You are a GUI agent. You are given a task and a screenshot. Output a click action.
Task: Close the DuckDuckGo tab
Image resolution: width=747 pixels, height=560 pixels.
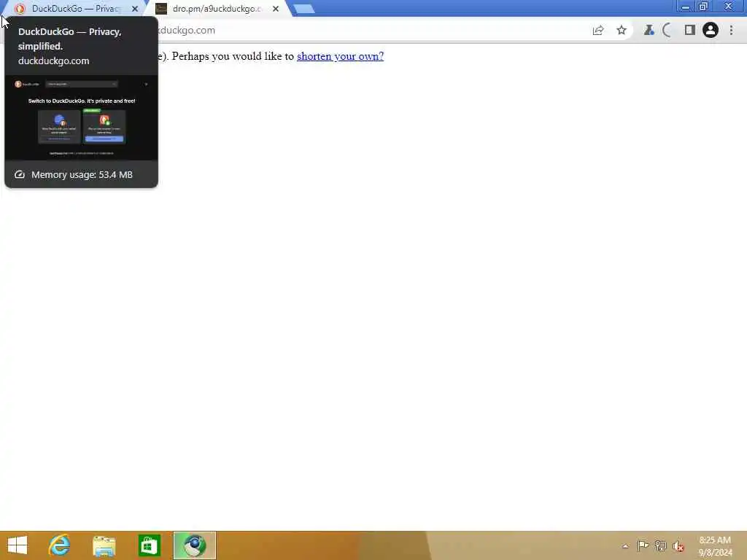(135, 9)
